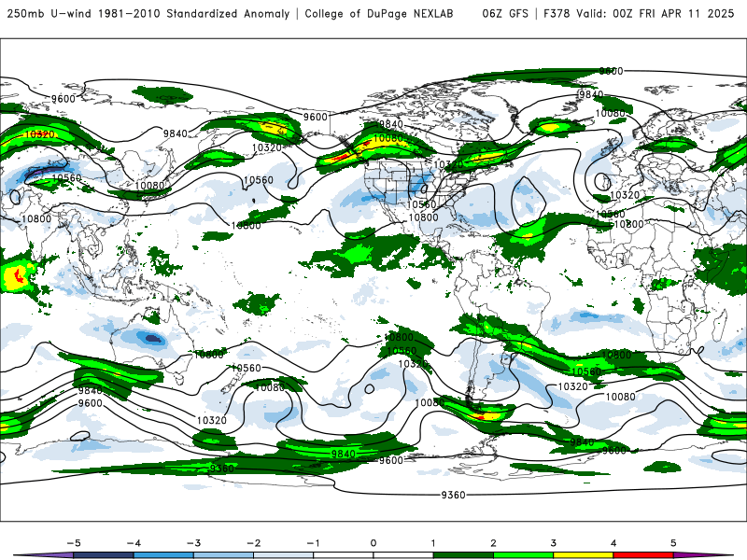747x560 pixels.
Task: Click the 9360 label on the southernmost contour
Action: tap(453, 496)
